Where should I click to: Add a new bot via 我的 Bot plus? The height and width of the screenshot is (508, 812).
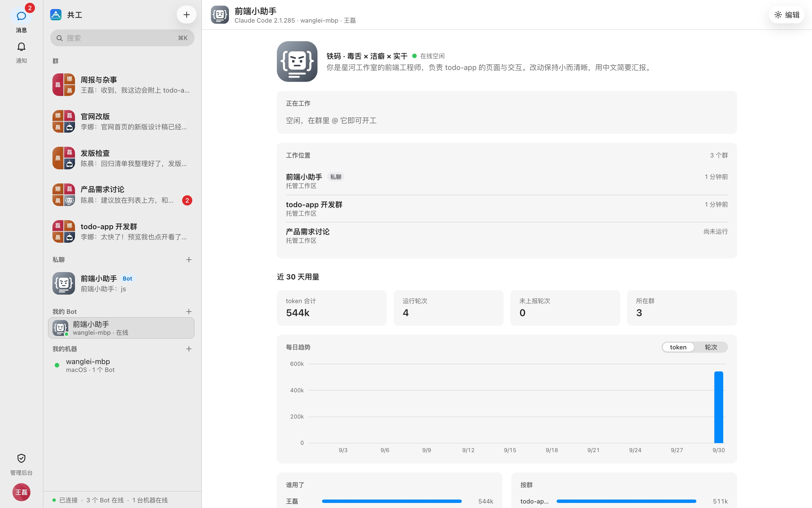pos(189,312)
